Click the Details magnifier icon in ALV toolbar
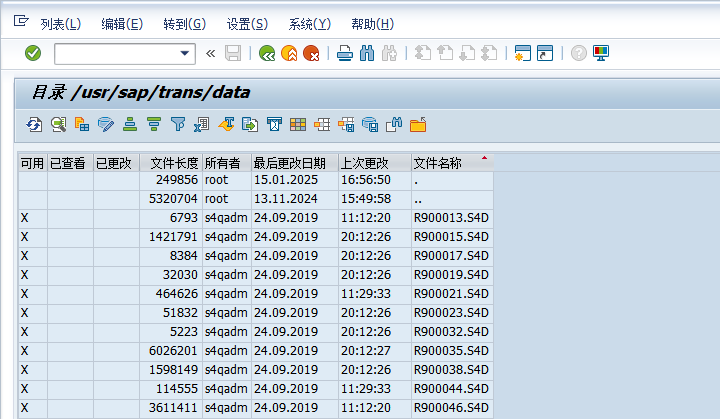Image resolution: width=720 pixels, height=419 pixels. [58, 125]
